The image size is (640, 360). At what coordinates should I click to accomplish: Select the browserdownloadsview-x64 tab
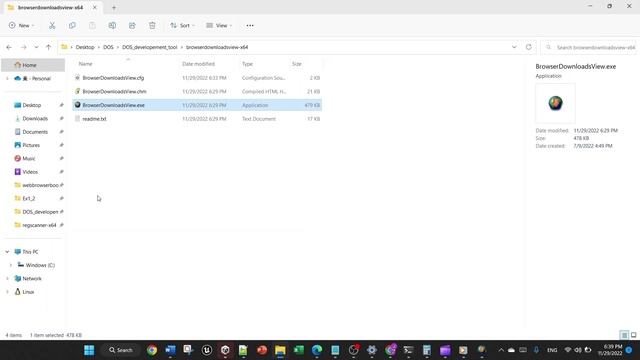tap(51, 7)
